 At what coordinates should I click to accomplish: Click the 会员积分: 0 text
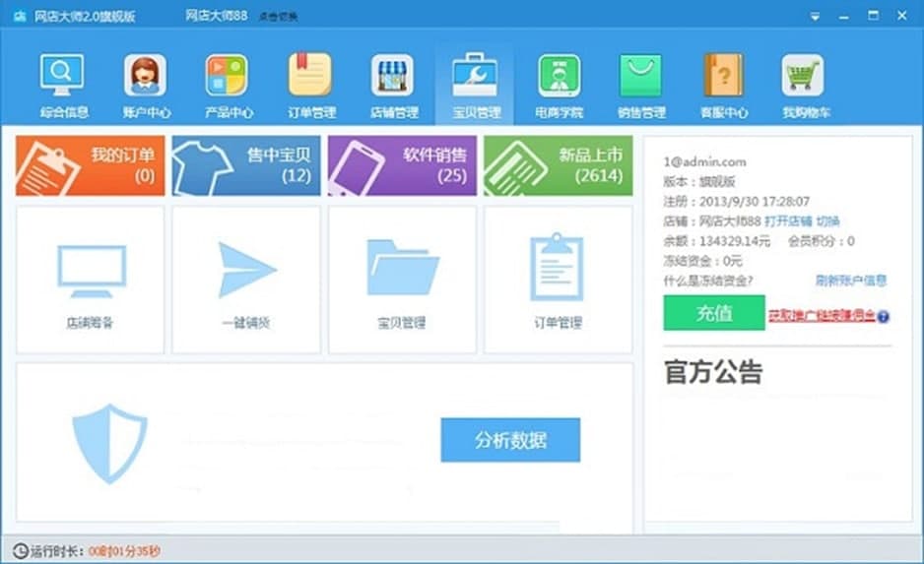pos(821,241)
